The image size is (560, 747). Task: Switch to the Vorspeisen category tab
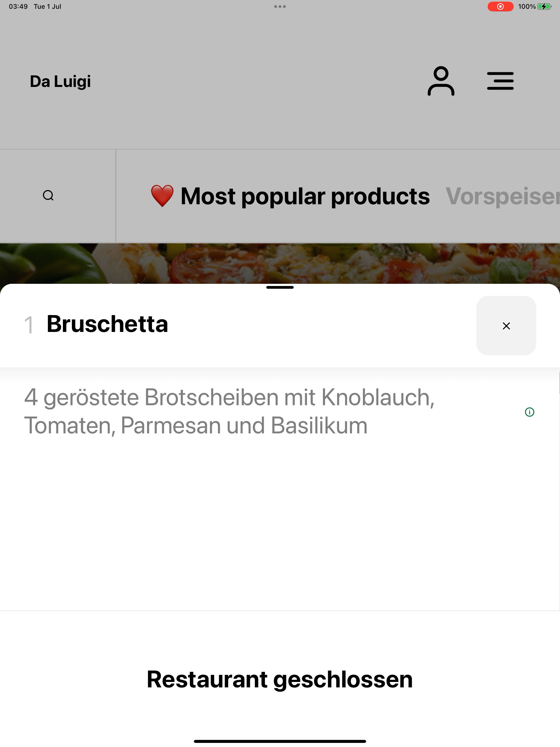[503, 196]
